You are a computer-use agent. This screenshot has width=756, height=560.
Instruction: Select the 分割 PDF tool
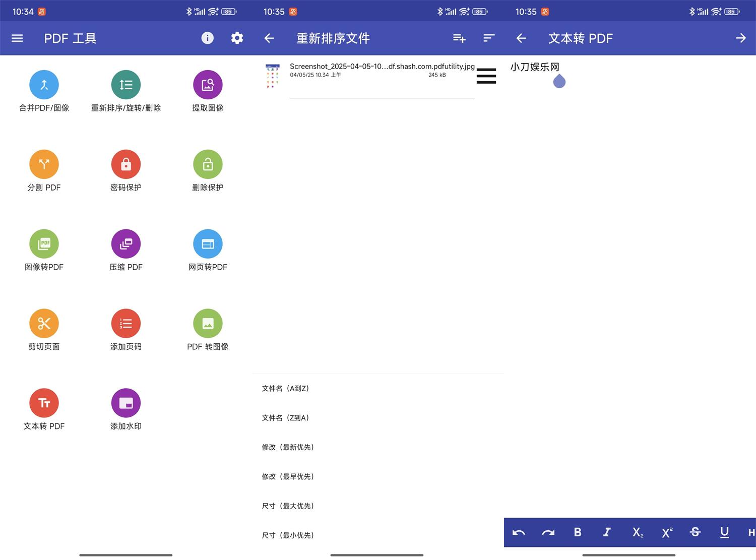pos(44,170)
